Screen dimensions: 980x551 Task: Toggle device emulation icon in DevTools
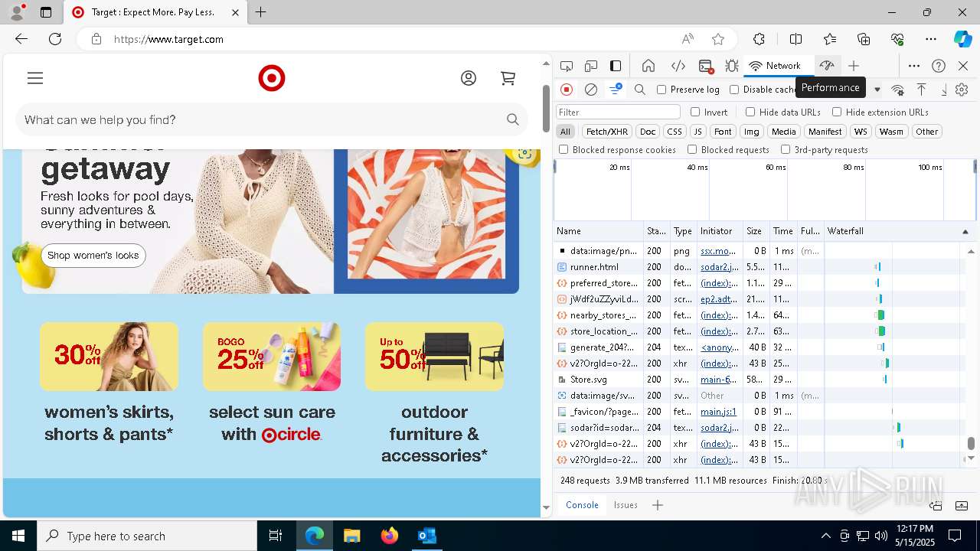pos(591,66)
